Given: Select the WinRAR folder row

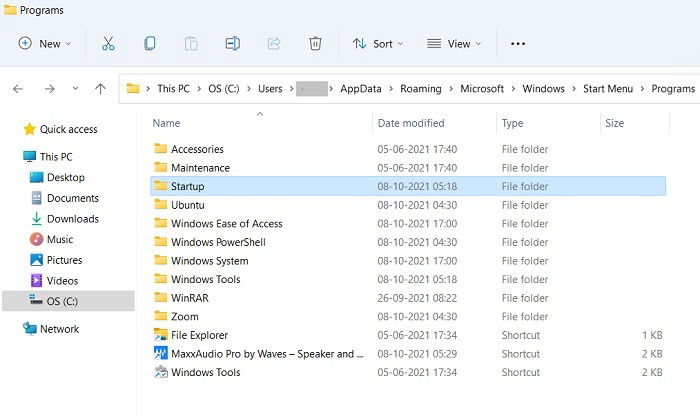Looking at the screenshot, I should click(408, 298).
